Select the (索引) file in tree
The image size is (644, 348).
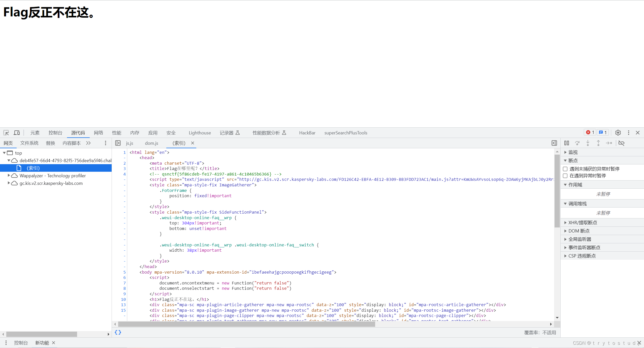point(33,168)
